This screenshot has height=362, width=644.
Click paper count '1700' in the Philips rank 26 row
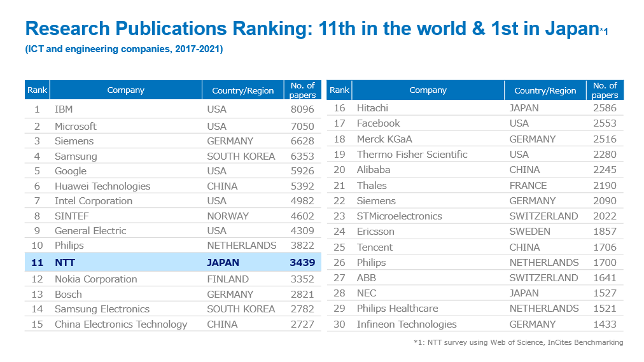tap(605, 262)
